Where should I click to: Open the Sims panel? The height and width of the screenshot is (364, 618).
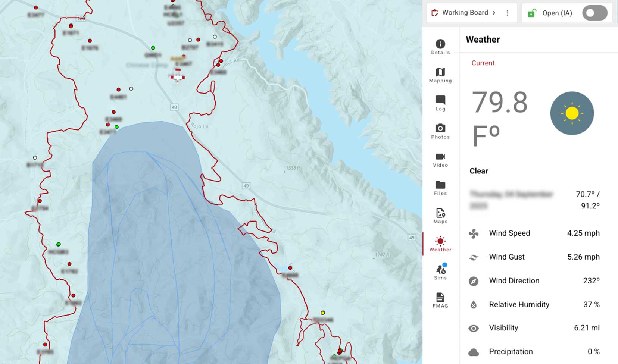click(440, 269)
